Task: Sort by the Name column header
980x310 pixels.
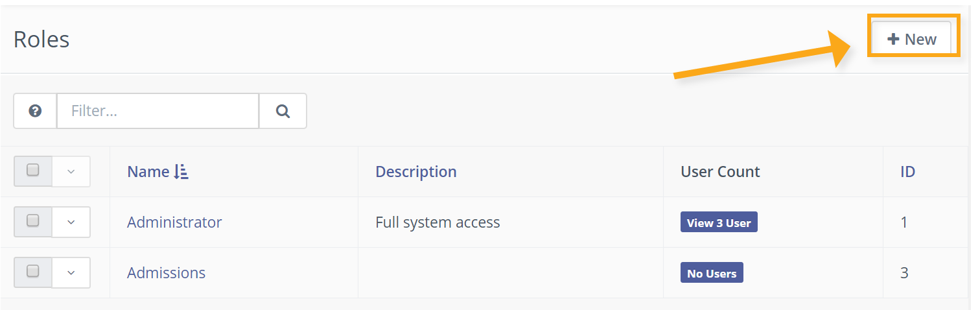Action: pyautogui.click(x=148, y=172)
